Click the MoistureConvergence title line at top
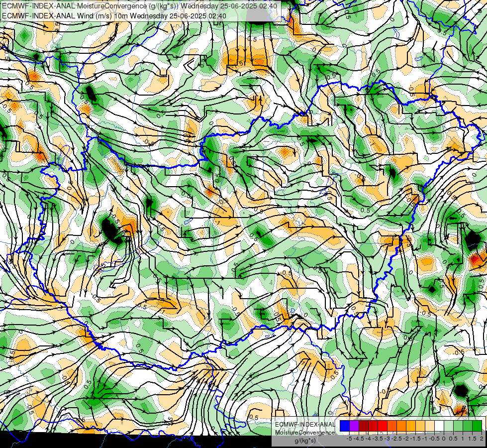487x448 pixels. [x=139, y=5]
